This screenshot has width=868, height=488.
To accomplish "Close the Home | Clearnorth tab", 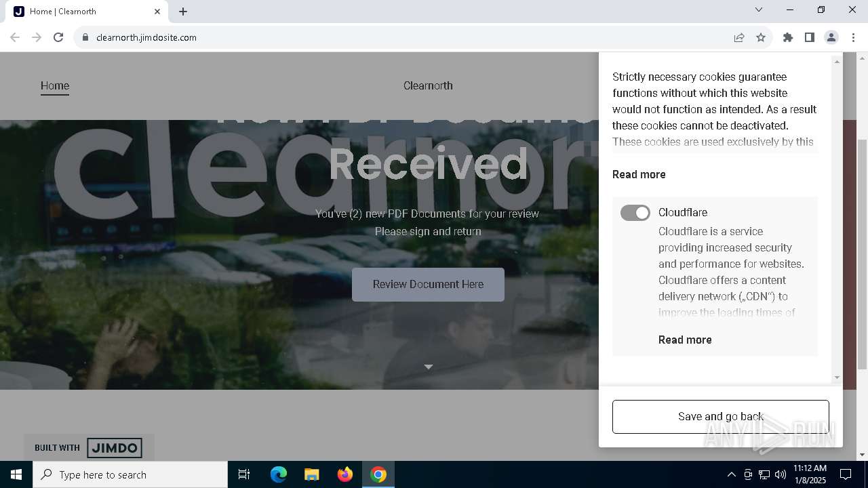I will coord(157,12).
